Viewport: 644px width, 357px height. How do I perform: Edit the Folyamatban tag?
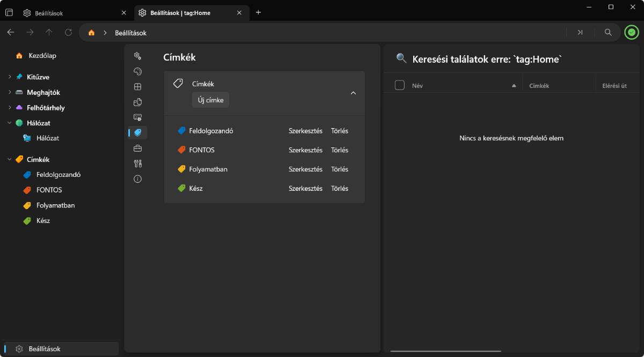coord(305,169)
